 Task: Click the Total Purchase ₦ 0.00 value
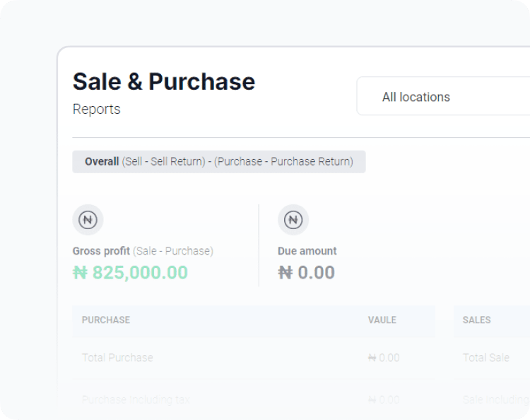(384, 358)
